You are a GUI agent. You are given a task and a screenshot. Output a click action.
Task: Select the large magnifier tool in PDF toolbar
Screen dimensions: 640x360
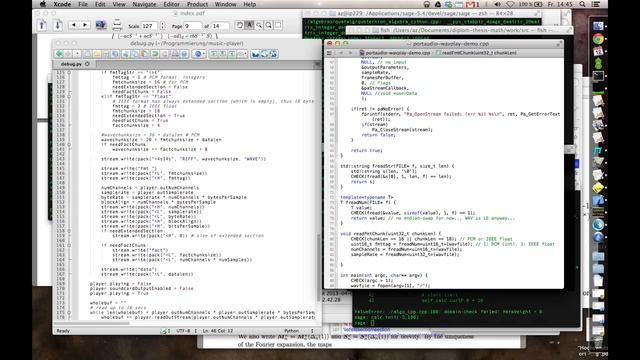269,25
